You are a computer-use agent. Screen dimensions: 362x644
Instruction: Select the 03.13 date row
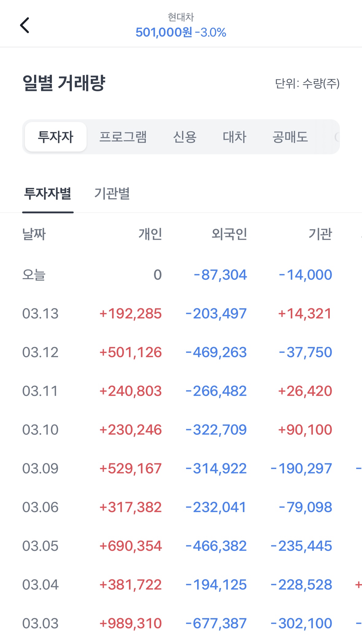tap(40, 314)
